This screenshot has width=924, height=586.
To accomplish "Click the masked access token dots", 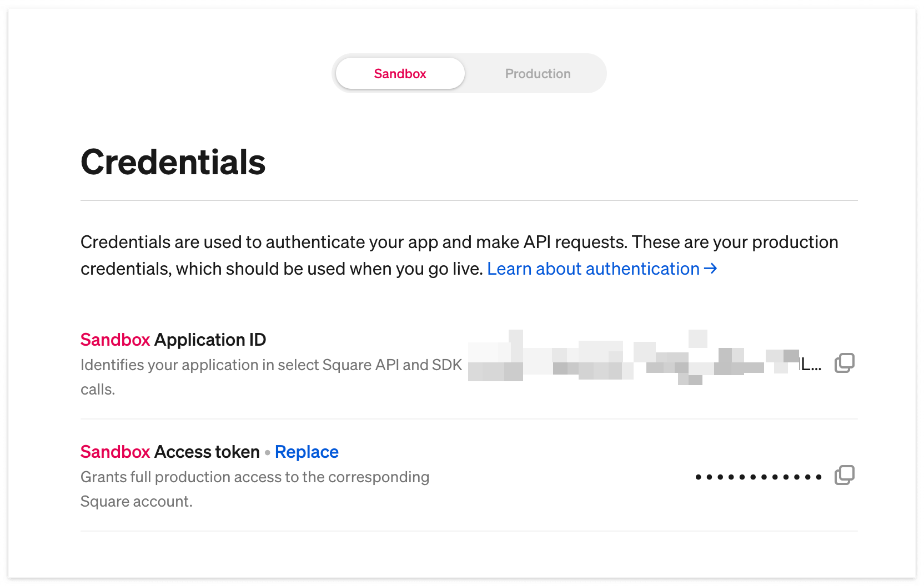I will (759, 477).
